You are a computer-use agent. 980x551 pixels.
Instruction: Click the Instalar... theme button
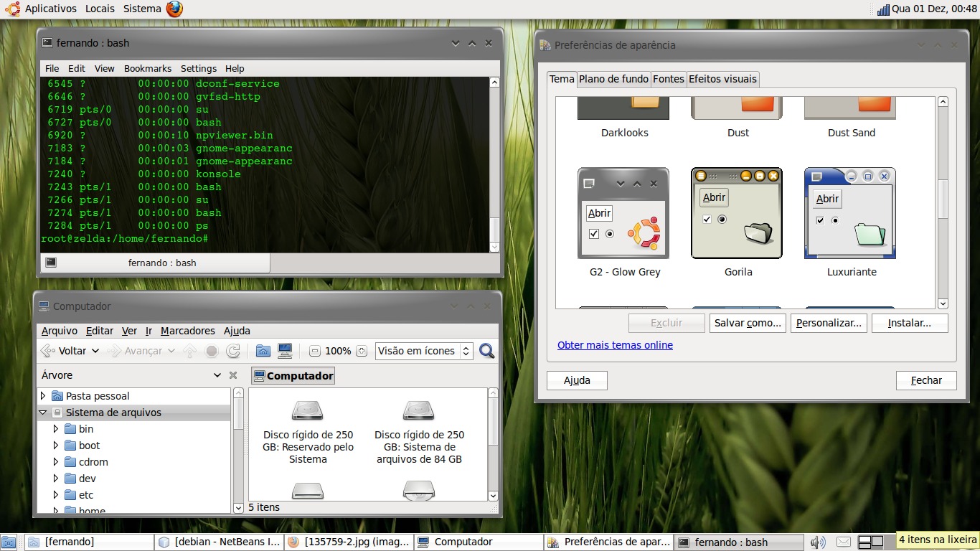click(910, 323)
